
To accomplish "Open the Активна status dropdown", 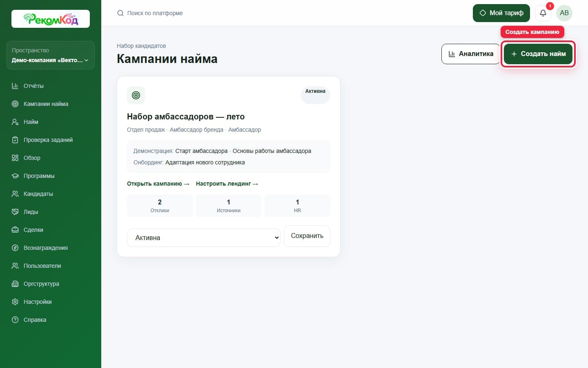I will point(204,238).
